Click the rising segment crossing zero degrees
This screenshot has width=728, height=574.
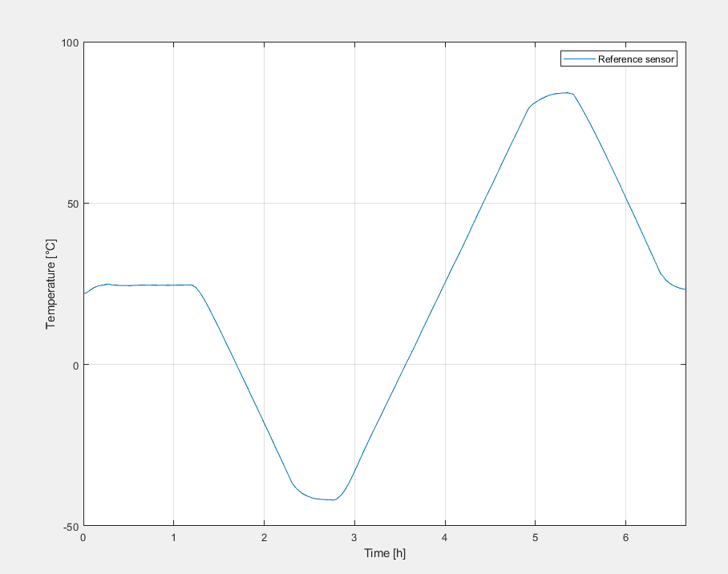coord(407,364)
